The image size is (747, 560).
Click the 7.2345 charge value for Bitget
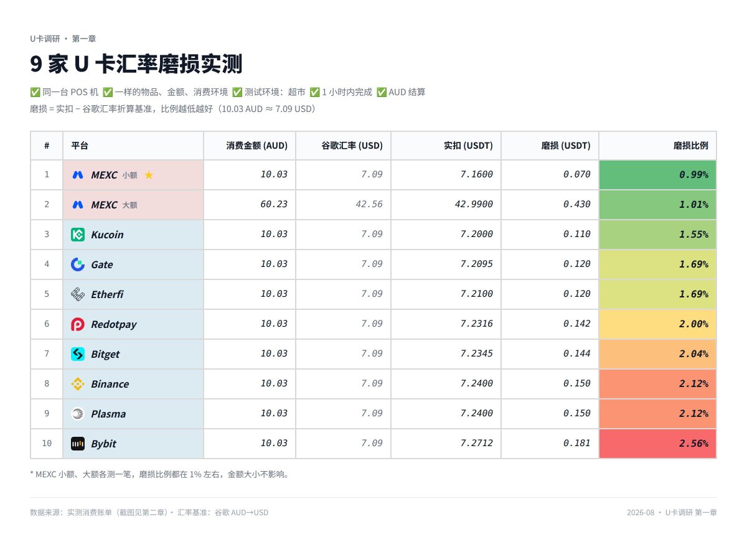pyautogui.click(x=477, y=354)
